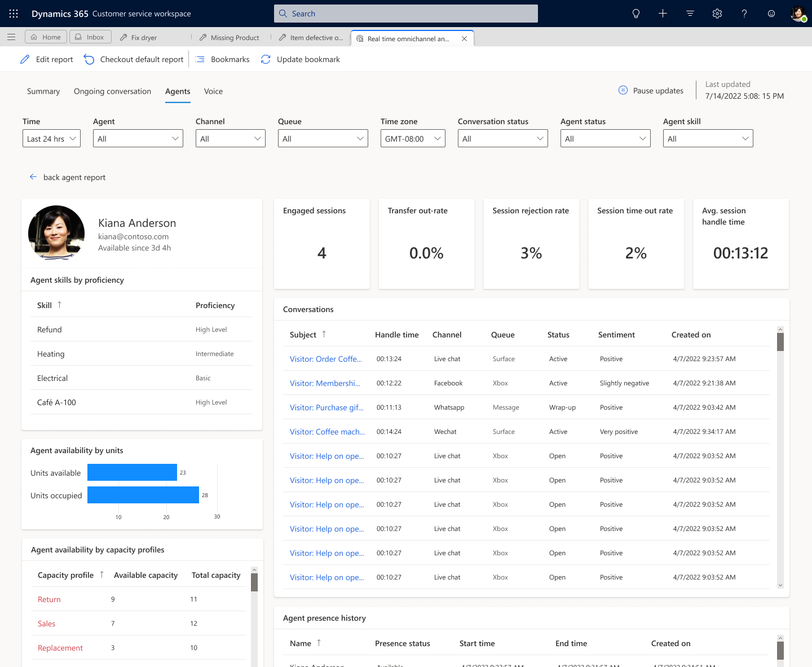Click the Update bookmark refresh icon

coord(266,59)
